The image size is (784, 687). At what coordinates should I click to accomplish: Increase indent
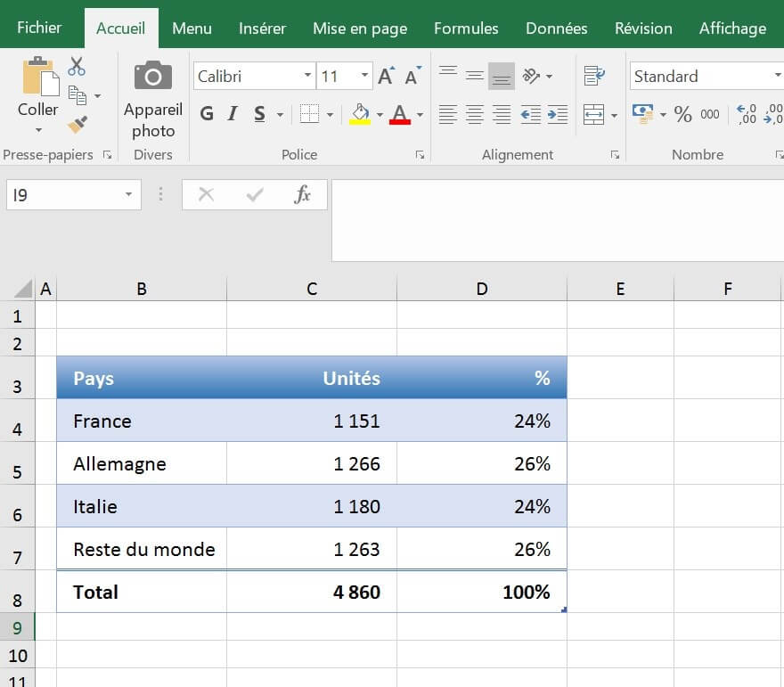[558, 114]
